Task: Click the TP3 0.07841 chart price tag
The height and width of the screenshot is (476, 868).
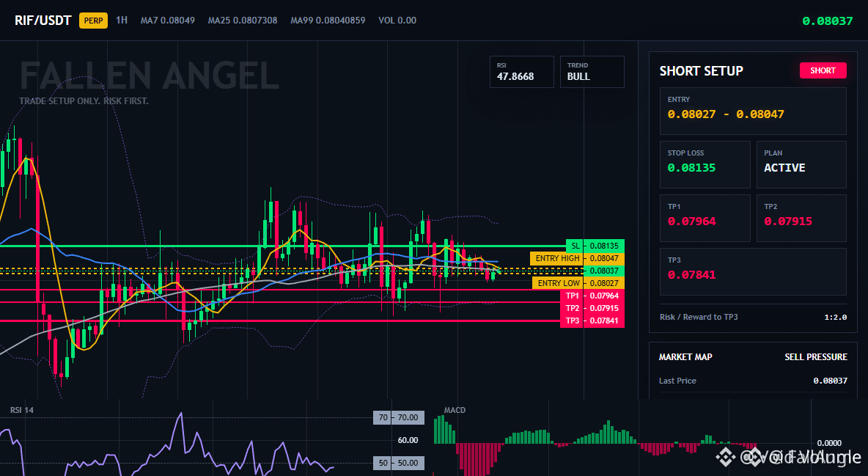Action: pyautogui.click(x=592, y=321)
